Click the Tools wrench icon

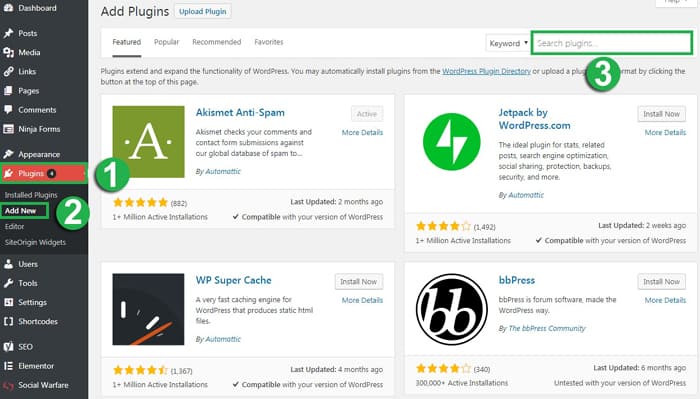(x=8, y=283)
